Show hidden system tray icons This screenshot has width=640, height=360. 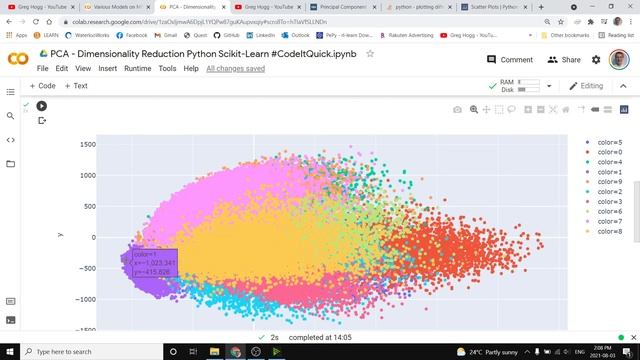pos(527,351)
